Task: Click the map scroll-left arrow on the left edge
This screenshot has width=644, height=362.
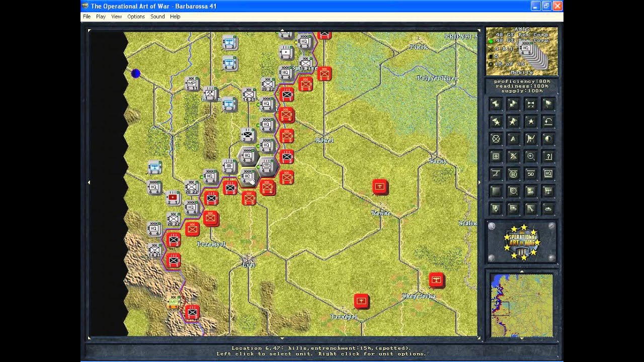Action: click(89, 183)
